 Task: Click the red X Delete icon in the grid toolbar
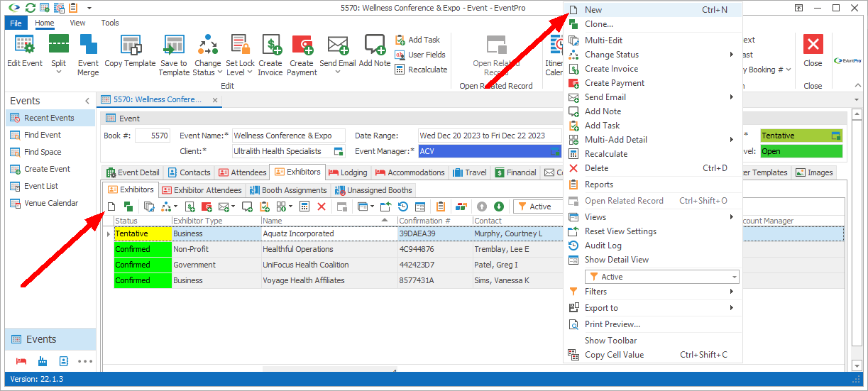point(322,206)
